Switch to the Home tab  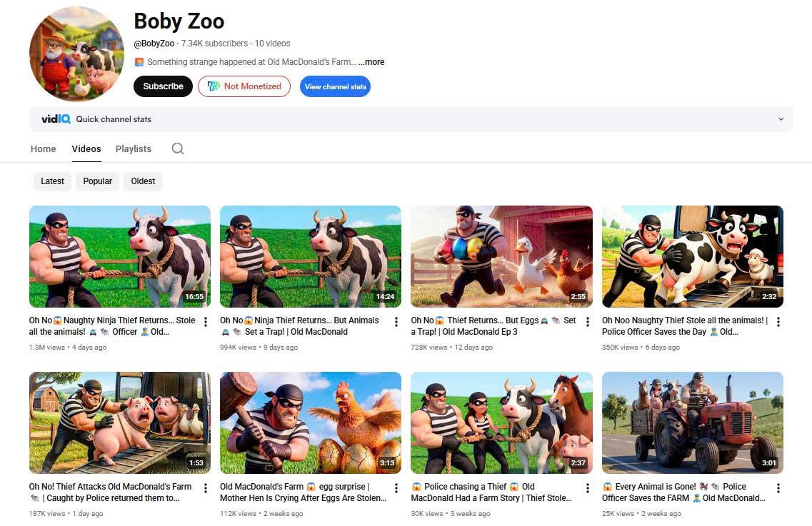click(x=44, y=149)
